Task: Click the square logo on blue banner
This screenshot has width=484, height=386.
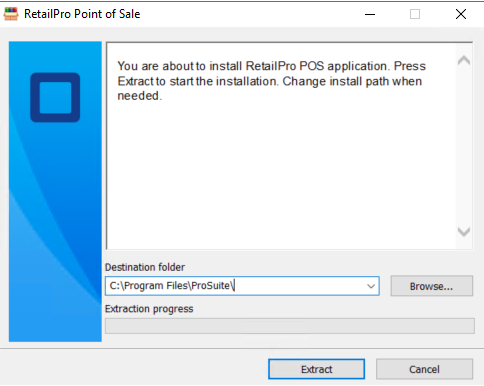Action: [55, 97]
